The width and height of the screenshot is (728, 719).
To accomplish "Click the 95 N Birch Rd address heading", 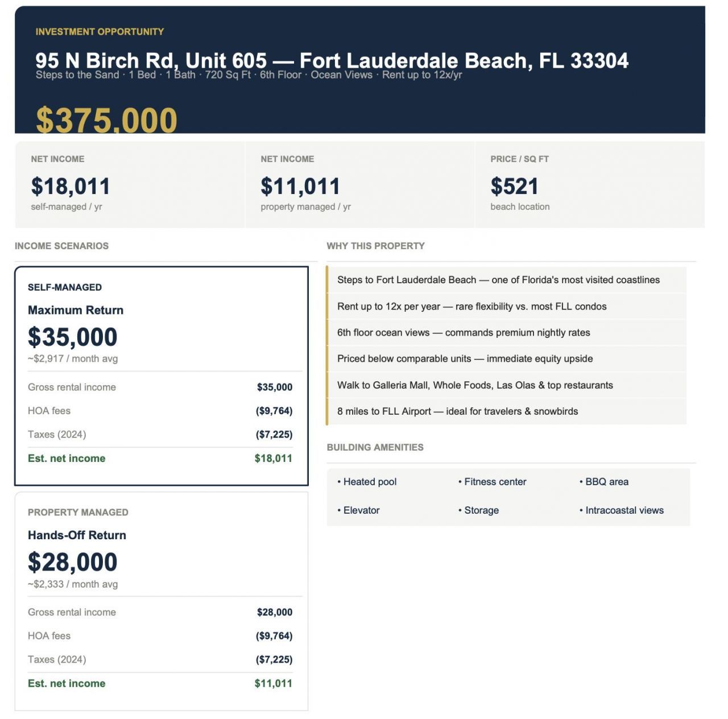I will (x=332, y=60).
